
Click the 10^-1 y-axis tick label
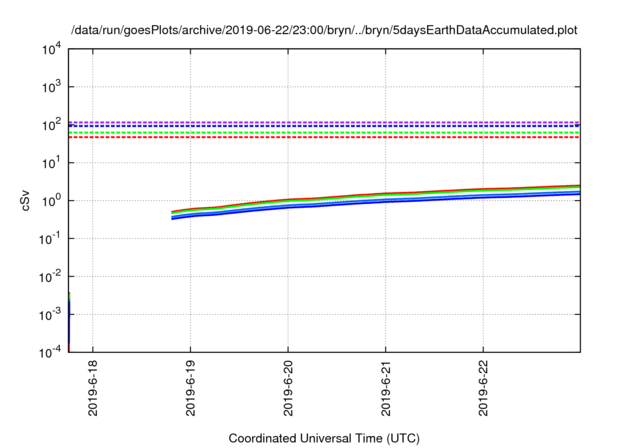pyautogui.click(x=51, y=238)
